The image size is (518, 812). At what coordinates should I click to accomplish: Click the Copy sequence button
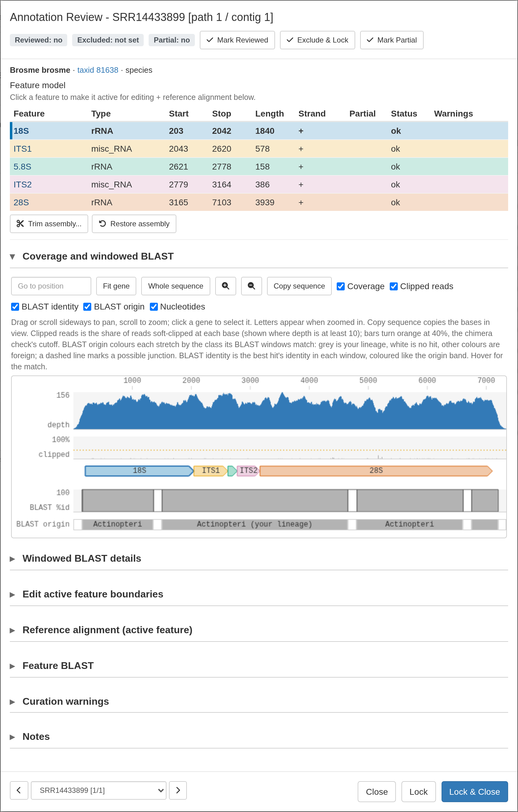[299, 286]
